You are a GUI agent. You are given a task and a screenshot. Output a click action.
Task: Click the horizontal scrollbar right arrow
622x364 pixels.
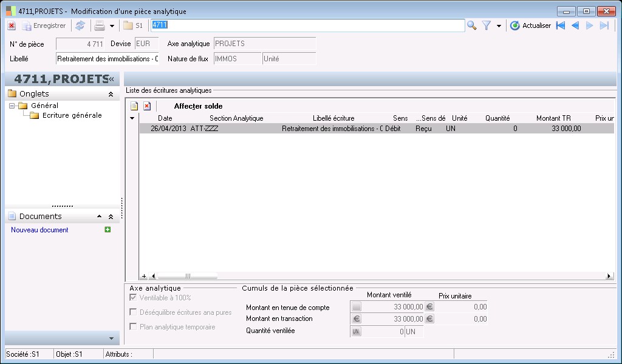[x=609, y=276]
